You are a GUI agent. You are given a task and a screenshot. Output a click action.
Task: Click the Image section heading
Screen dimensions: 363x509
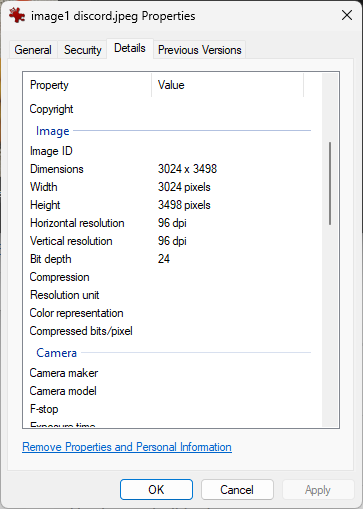(53, 131)
